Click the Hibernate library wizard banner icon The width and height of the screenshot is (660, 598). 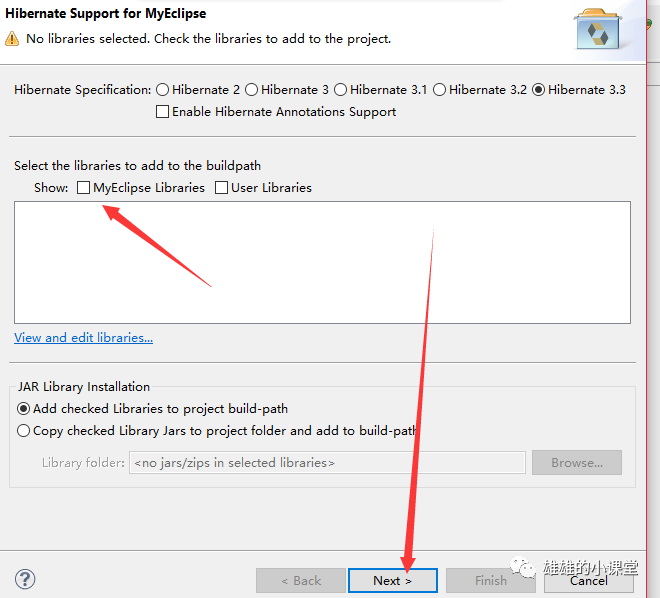click(x=598, y=29)
